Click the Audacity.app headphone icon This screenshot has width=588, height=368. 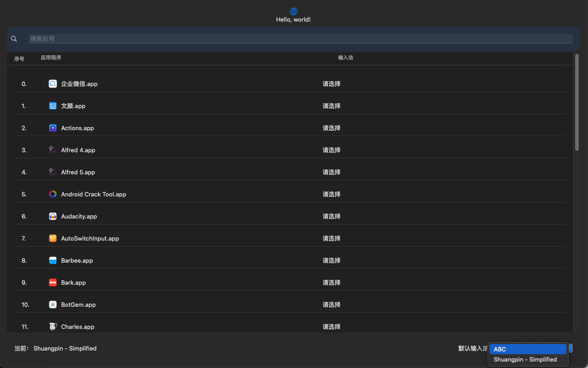(x=53, y=216)
